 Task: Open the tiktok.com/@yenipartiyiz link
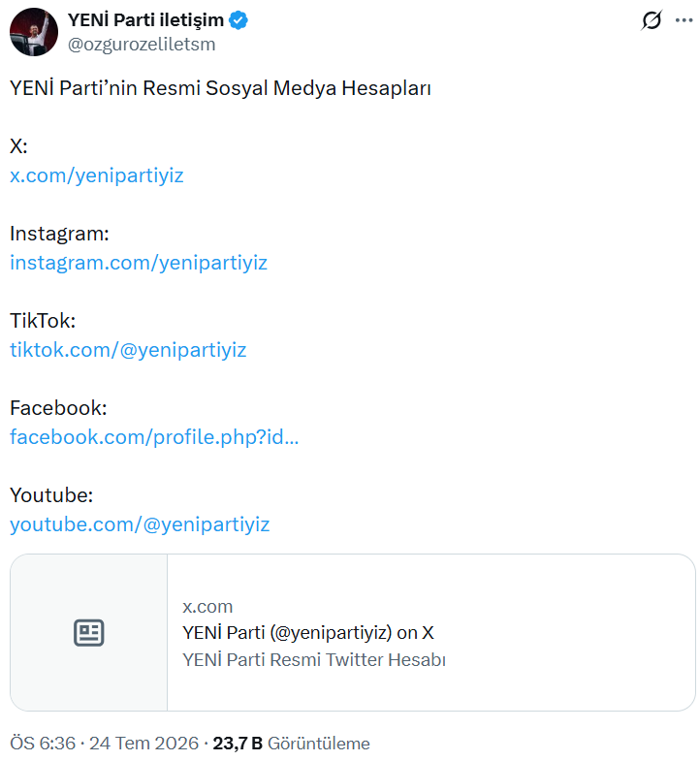pyautogui.click(x=128, y=350)
